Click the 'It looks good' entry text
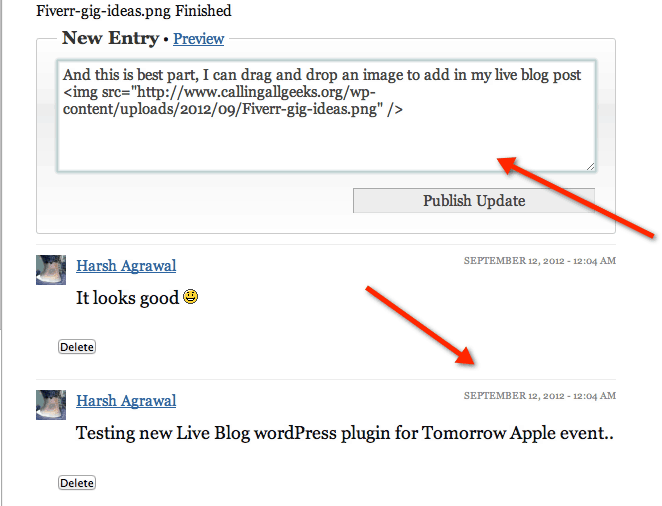This screenshot has height=506, width=662. click(128, 298)
